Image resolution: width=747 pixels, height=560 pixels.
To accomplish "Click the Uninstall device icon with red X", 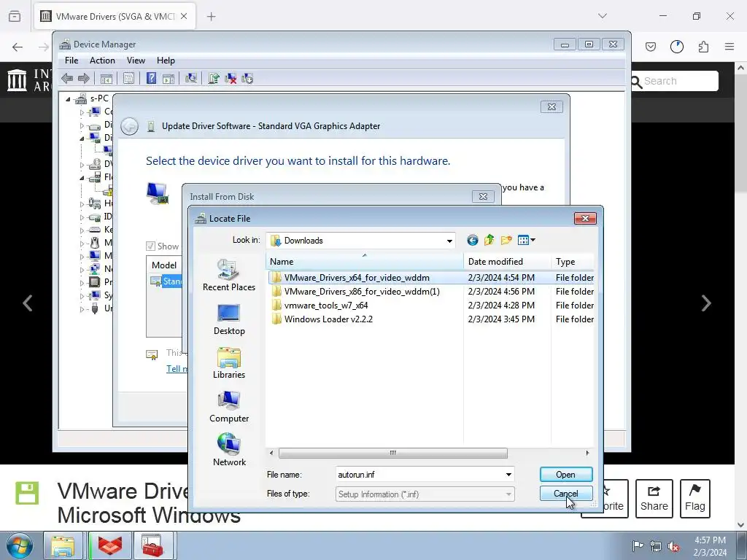I will click(x=231, y=79).
